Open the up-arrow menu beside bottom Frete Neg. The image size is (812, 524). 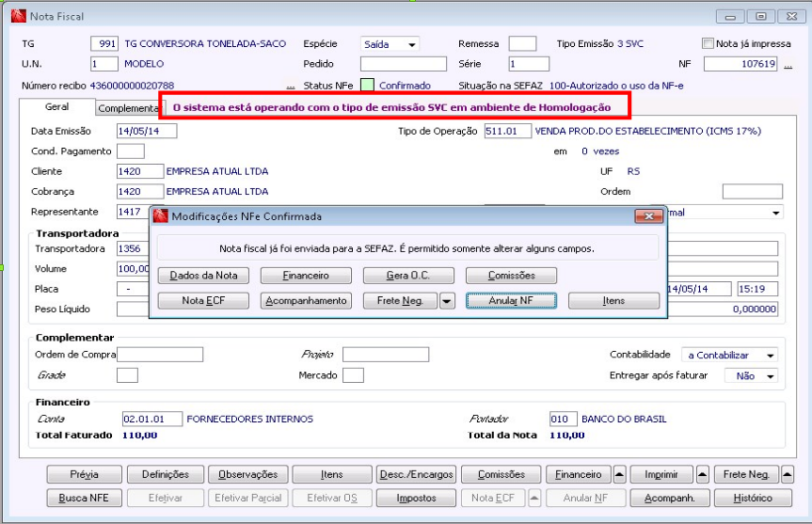(788, 474)
